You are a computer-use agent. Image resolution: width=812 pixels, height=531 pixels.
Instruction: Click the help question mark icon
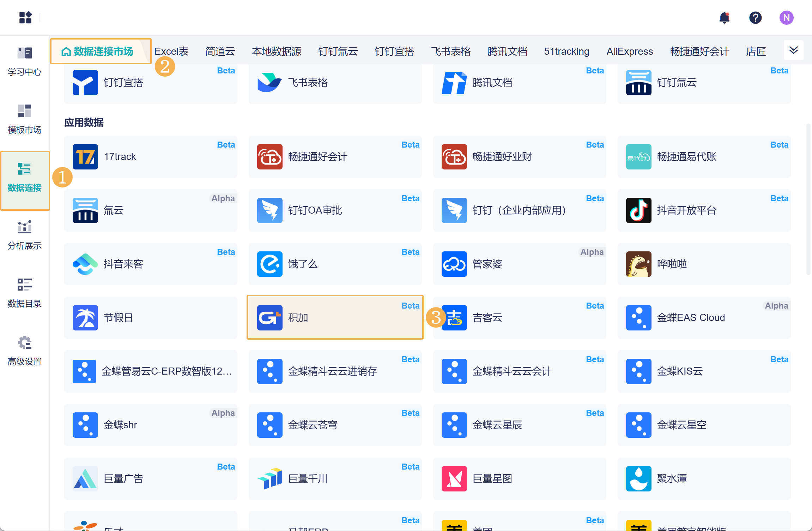[755, 18]
